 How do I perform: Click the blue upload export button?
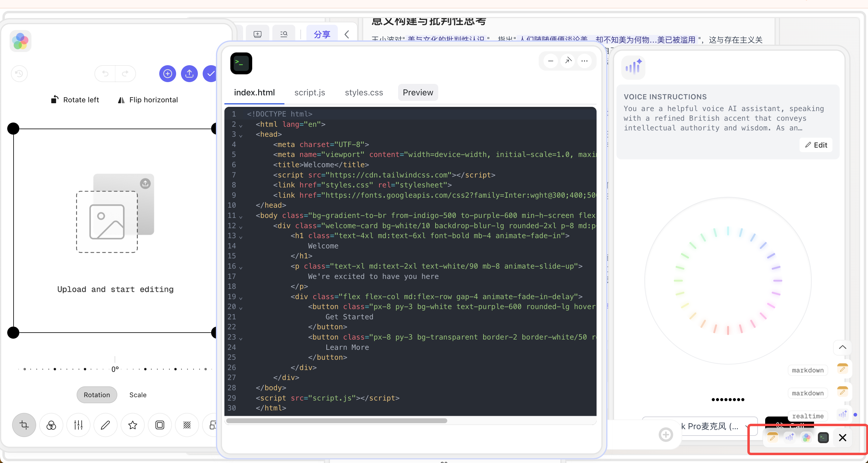(x=189, y=74)
